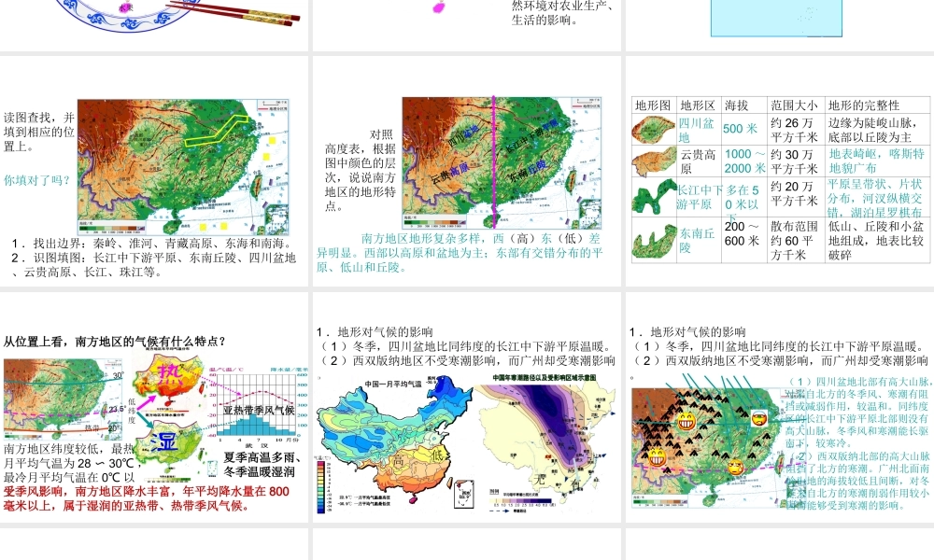Click the 对照高度表 instruction text
934x560 pixels.
coord(361,170)
